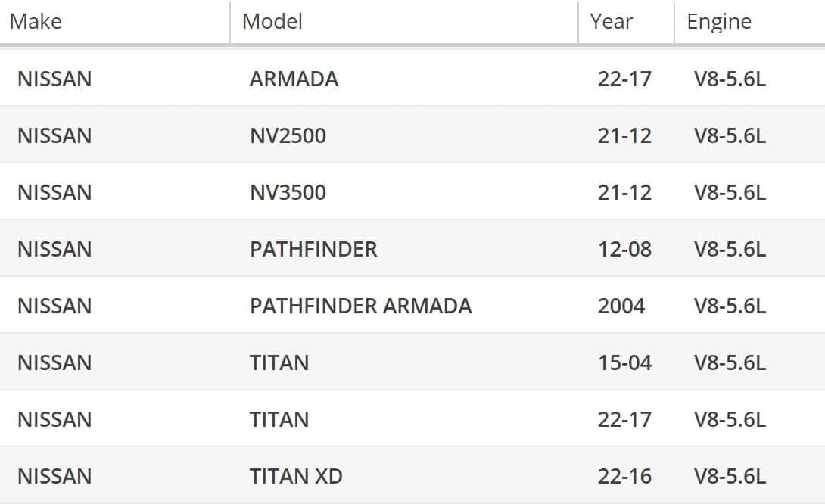The height and width of the screenshot is (504, 825).
Task: Click the 21-12 year in NV3500 row
Action: coord(624,192)
